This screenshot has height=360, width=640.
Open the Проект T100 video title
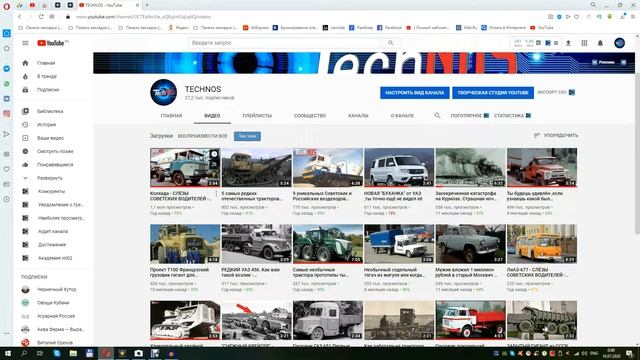[179, 272]
